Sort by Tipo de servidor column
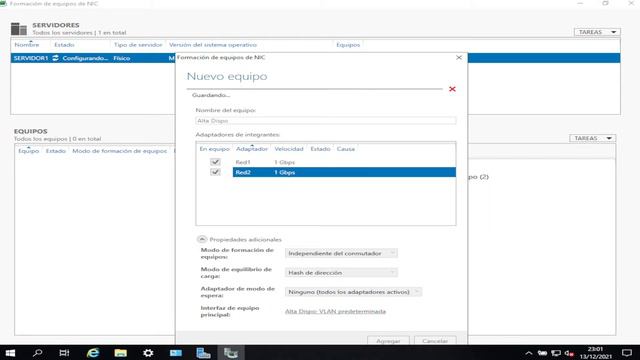Image resolution: width=640 pixels, height=360 pixels. (x=138, y=45)
